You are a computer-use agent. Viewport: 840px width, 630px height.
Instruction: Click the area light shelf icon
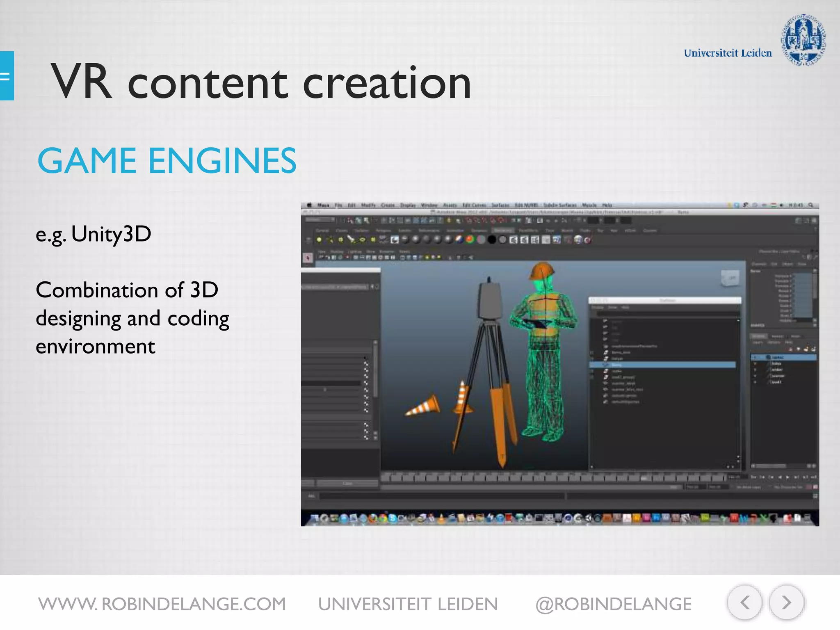point(362,240)
